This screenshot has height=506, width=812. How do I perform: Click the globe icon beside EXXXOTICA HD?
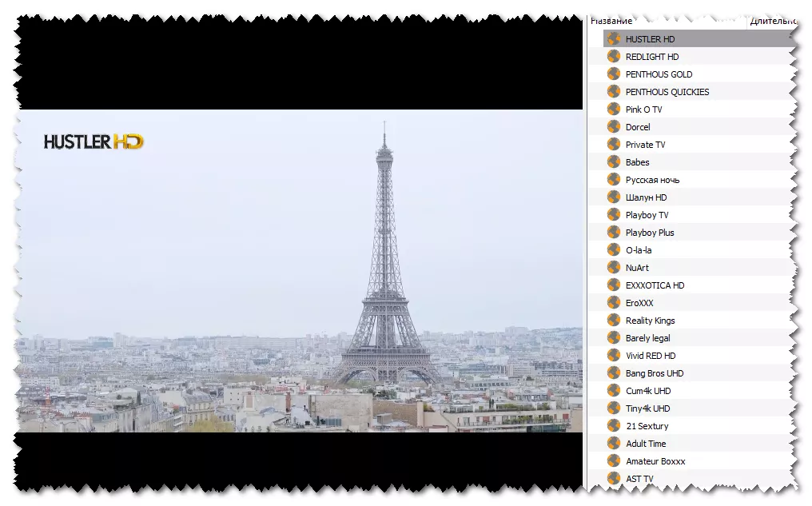point(614,285)
